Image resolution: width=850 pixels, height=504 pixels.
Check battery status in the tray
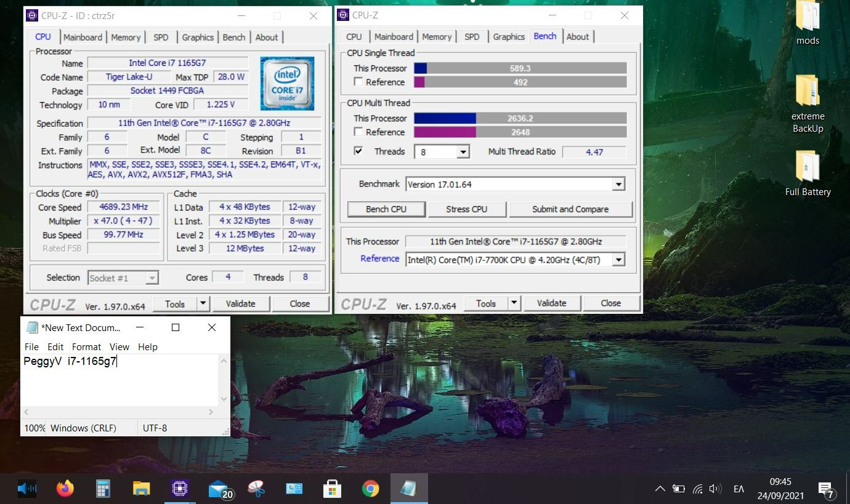coord(679,489)
